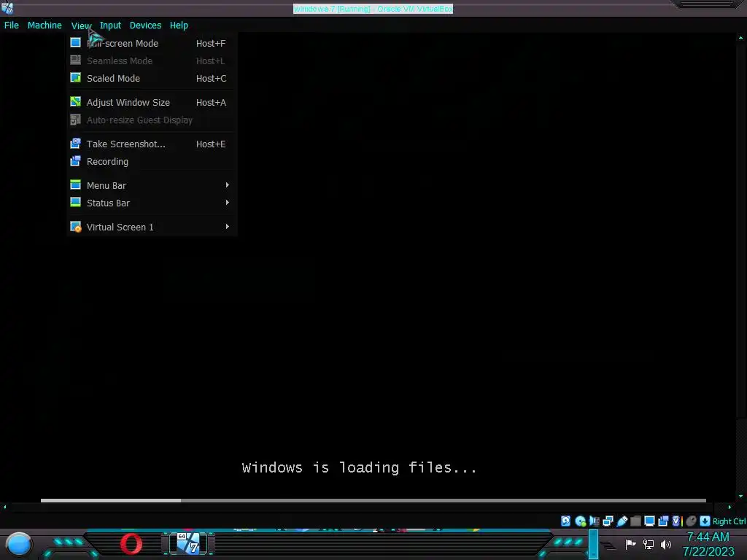Image resolution: width=747 pixels, height=560 pixels.
Task: Click the Virtual Screen 1 icon
Action: coord(75,227)
